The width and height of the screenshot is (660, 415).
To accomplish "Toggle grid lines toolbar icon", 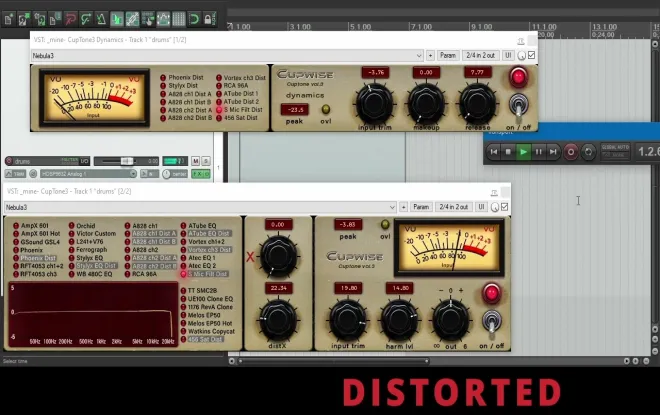I will [178, 19].
